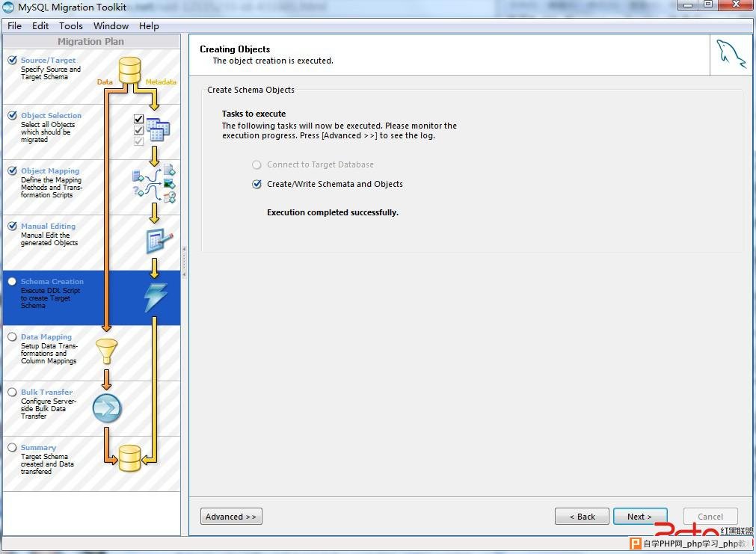This screenshot has width=756, height=554.
Task: Click the Object Selection tables icon
Action: 158,129
